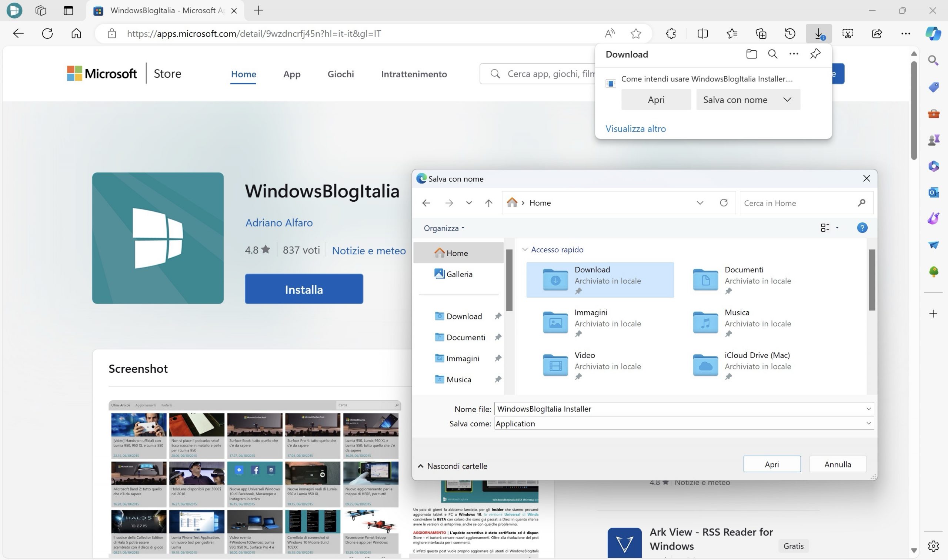Select the App tab in Store

click(292, 74)
